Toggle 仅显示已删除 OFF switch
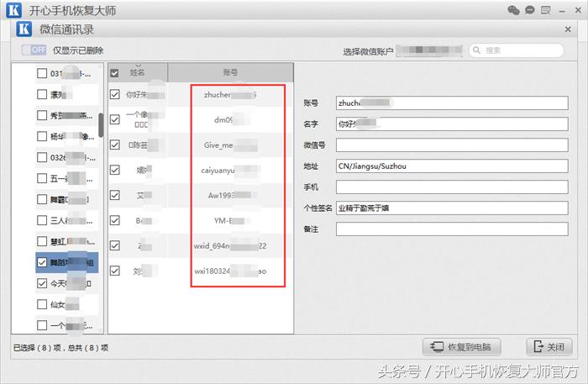 pyautogui.click(x=34, y=50)
